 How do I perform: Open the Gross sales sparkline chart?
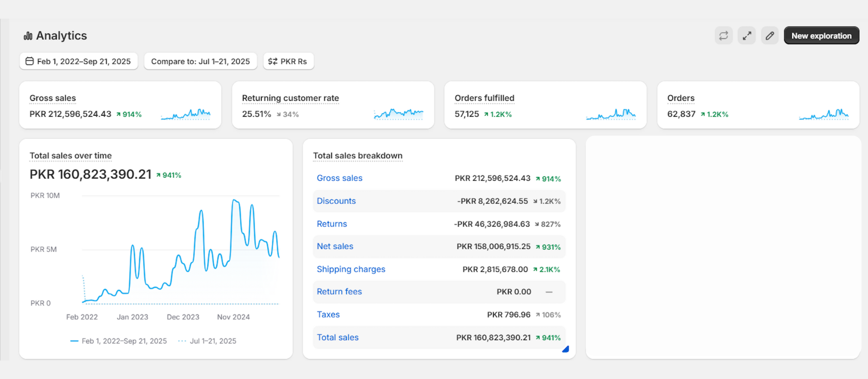coord(185,114)
